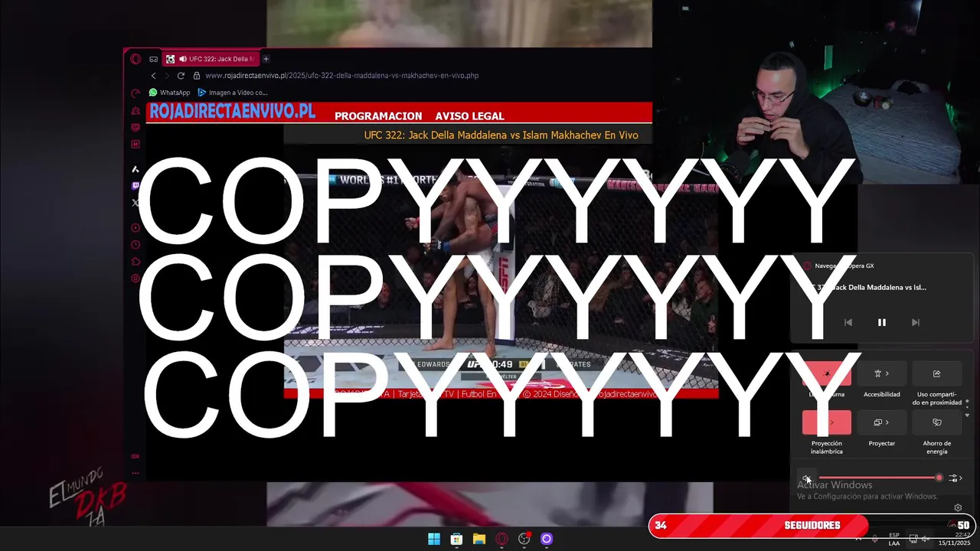Click the UFC 322 Della Maddalena vs Makhachev title

(501, 135)
